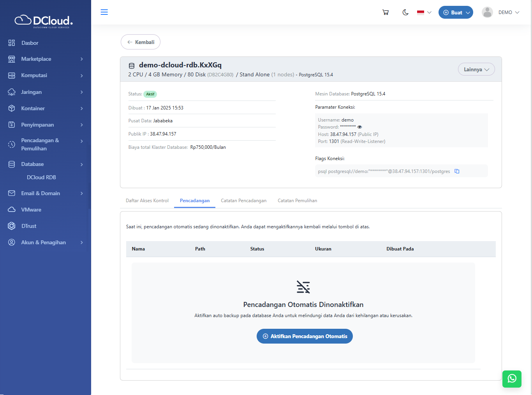Open the shopping cart icon
The width and height of the screenshot is (532, 395).
tap(386, 12)
